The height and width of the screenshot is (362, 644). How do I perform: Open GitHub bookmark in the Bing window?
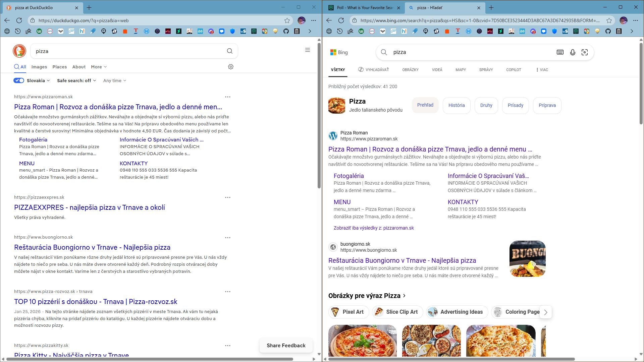point(608,31)
